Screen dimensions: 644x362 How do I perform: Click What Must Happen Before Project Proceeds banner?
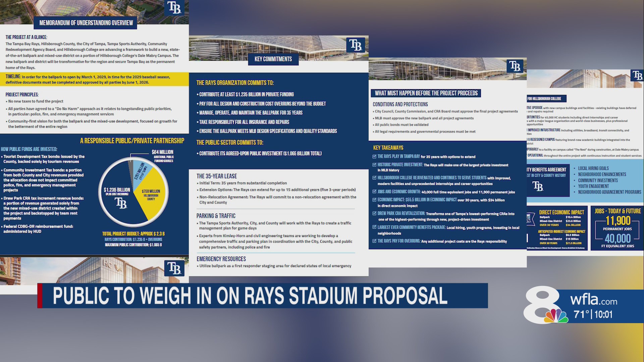click(426, 93)
